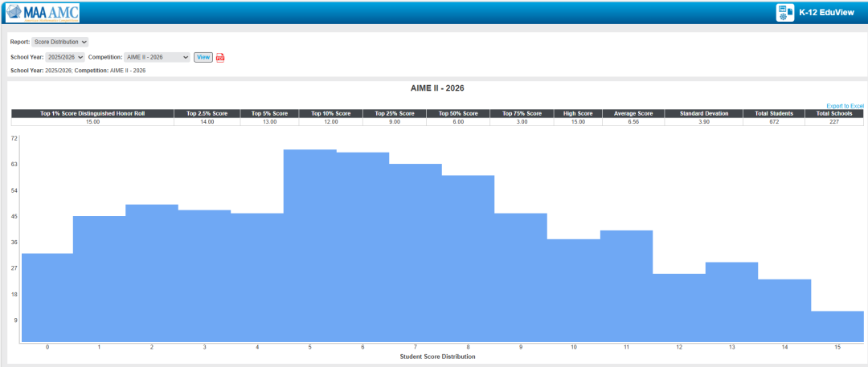The image size is (868, 367).
Task: Click the histogram bar for score 0
Action: click(47, 297)
